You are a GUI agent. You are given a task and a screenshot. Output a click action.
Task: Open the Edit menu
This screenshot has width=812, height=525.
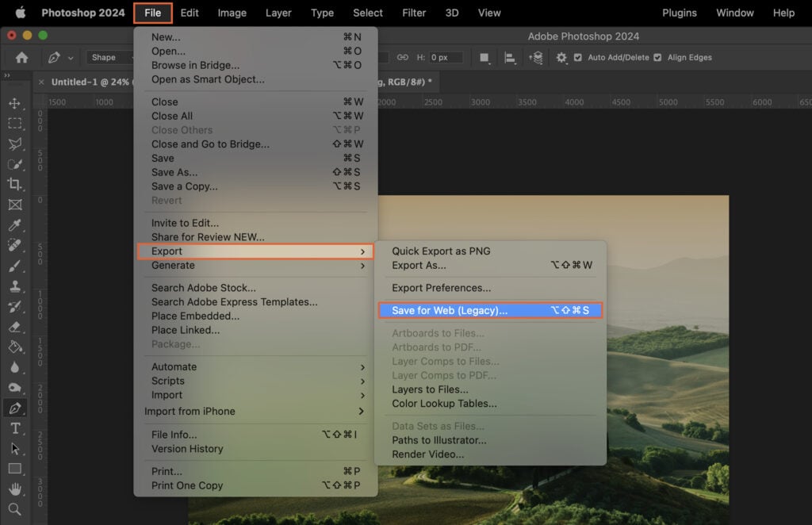(x=189, y=13)
